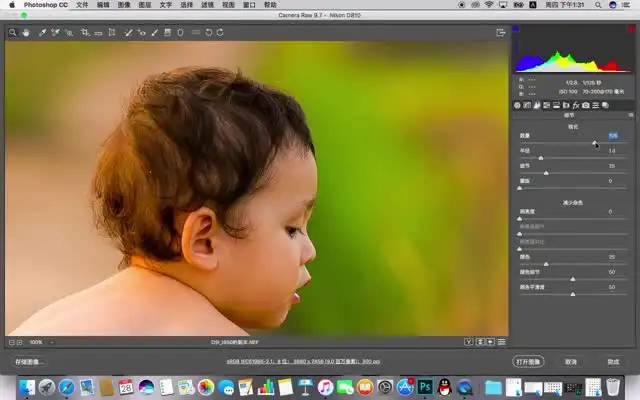
Task: Toggle full screen mode button
Action: 500,33
